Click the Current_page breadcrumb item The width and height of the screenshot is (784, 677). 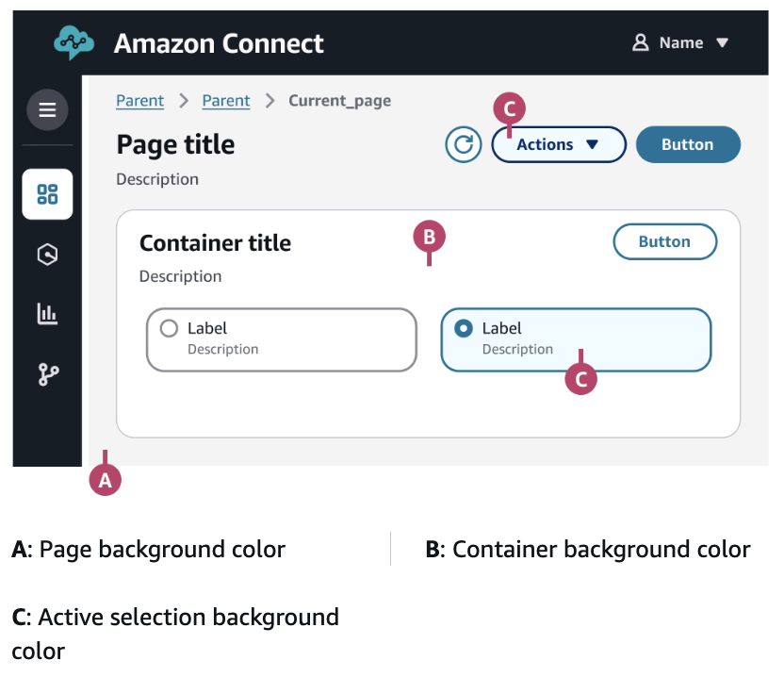(339, 101)
